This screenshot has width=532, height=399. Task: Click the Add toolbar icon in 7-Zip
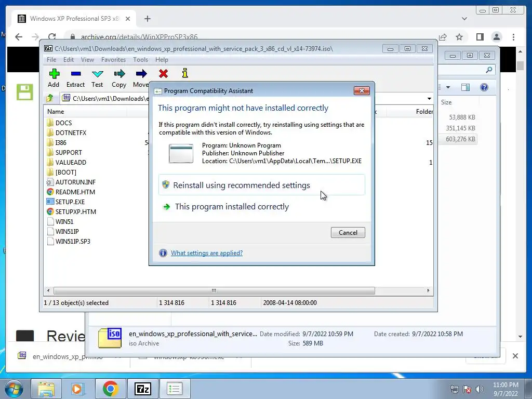click(x=54, y=74)
